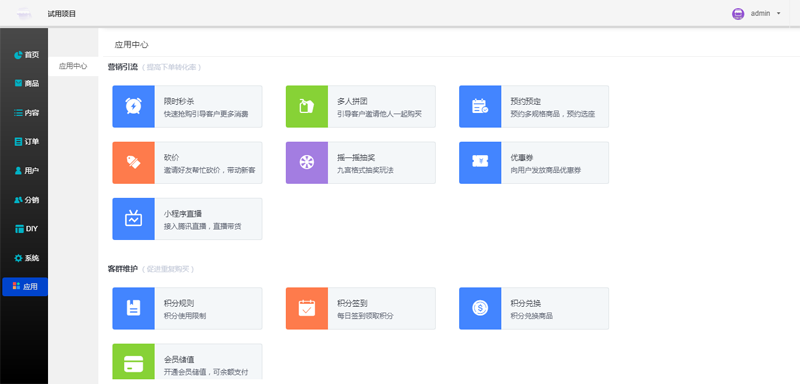The image size is (800, 384).
Task: Click the 积分兑换 card title
Action: pyautogui.click(x=526, y=303)
